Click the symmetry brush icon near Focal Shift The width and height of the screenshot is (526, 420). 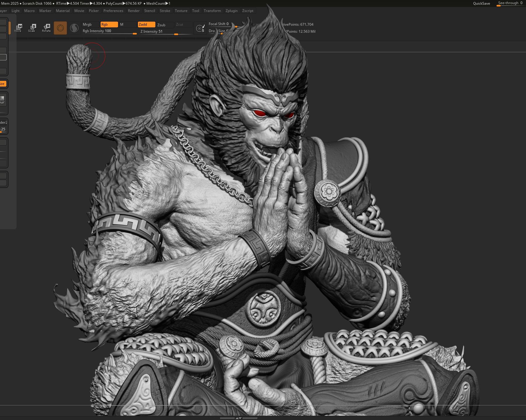pyautogui.click(x=200, y=28)
